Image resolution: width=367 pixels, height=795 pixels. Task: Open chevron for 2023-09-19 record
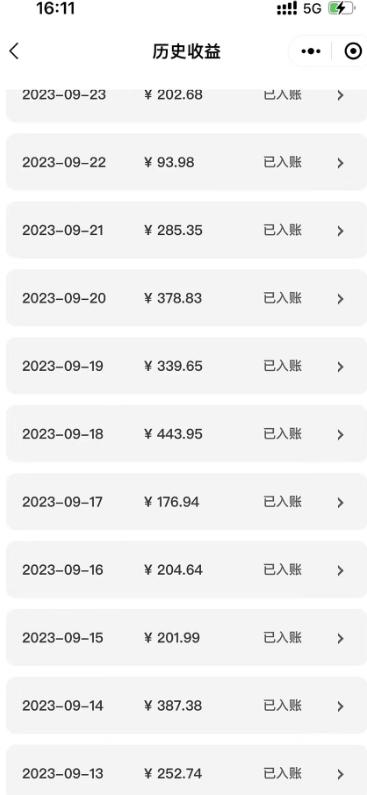(x=341, y=367)
